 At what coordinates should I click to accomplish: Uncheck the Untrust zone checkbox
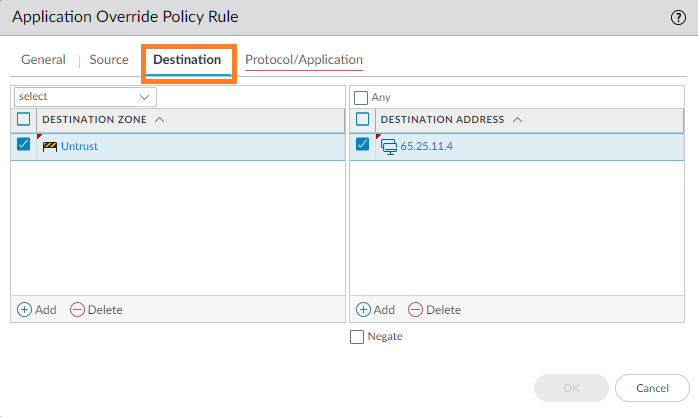pos(24,145)
